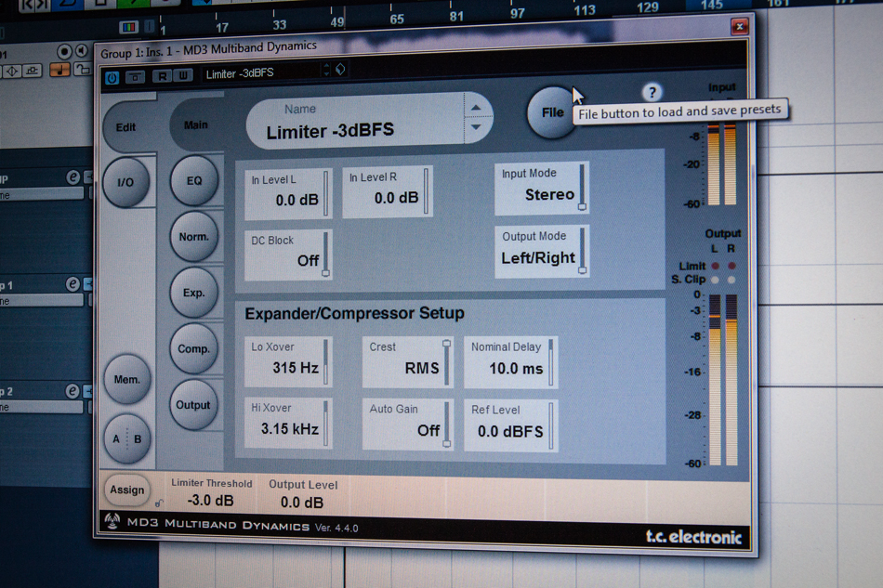
Task: Open the host preset field showing Limiter -3dBFS
Action: (264, 72)
